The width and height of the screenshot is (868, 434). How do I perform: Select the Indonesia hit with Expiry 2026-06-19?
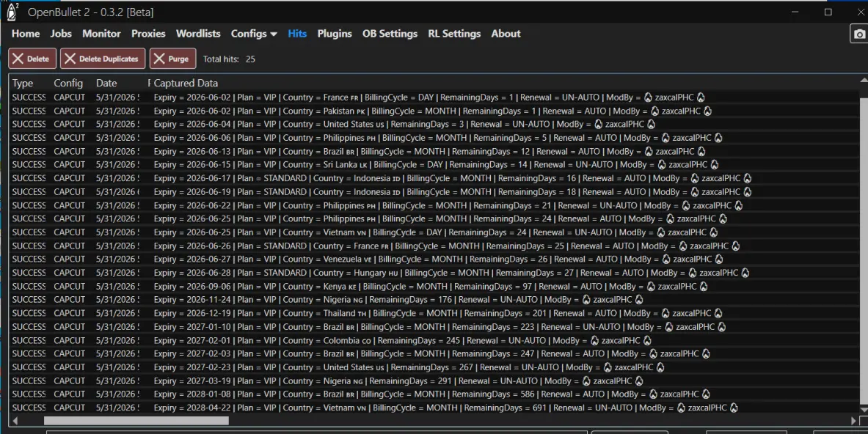point(434,192)
